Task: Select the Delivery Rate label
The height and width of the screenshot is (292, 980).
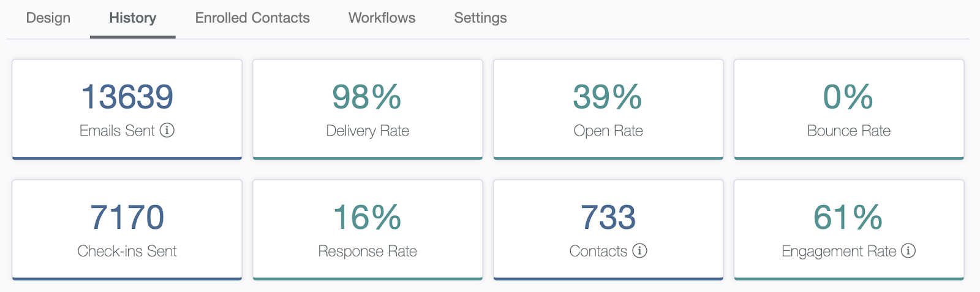Action: click(x=367, y=131)
